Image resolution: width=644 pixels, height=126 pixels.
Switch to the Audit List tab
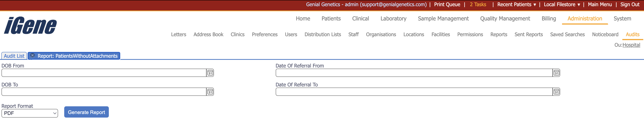pos(14,56)
